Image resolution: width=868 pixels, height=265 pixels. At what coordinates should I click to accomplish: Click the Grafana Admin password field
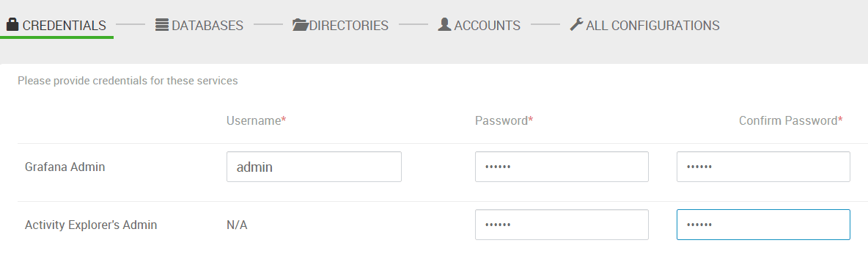pyautogui.click(x=562, y=167)
